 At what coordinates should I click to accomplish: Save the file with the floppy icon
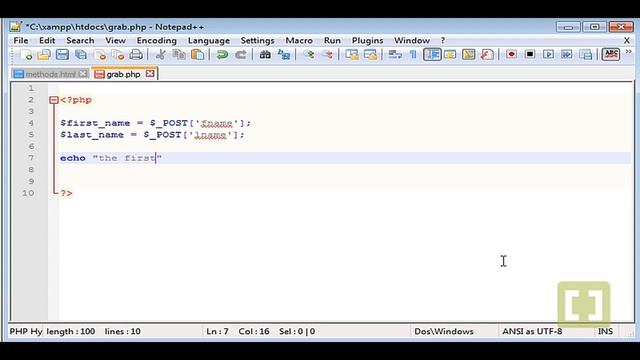[x=62, y=55]
